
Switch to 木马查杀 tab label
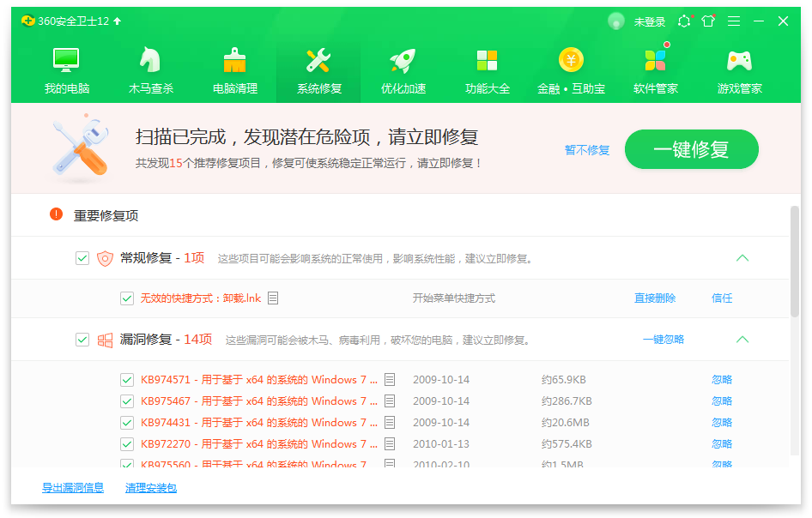[151, 88]
